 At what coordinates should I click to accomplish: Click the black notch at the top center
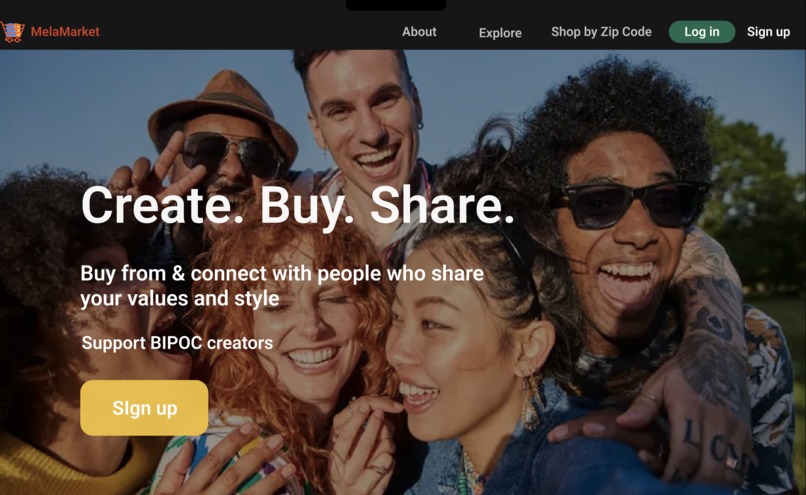point(396,5)
